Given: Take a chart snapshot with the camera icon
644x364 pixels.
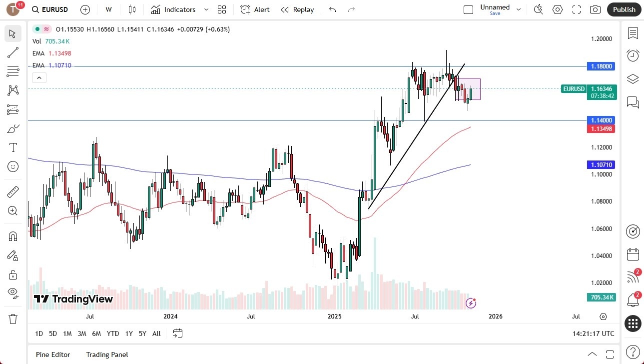Looking at the screenshot, I should coord(595,9).
